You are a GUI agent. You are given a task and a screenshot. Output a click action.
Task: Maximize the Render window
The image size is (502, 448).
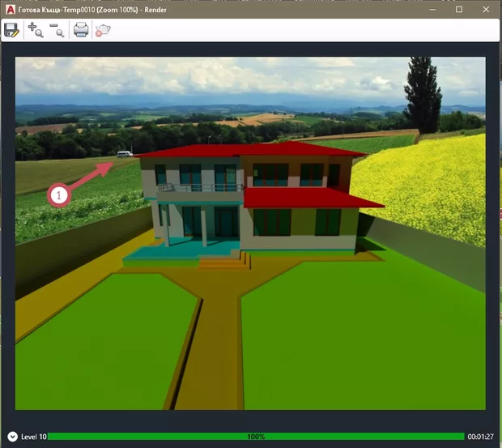click(x=458, y=8)
